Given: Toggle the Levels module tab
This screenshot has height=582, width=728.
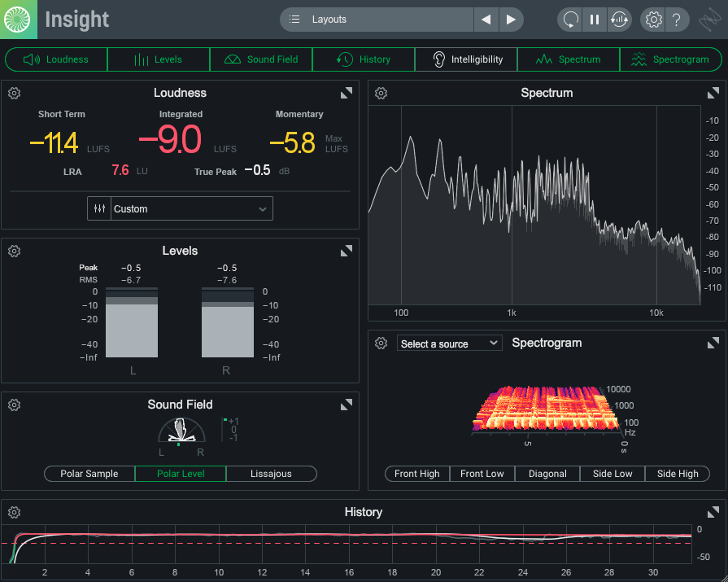Looking at the screenshot, I should tap(159, 59).
